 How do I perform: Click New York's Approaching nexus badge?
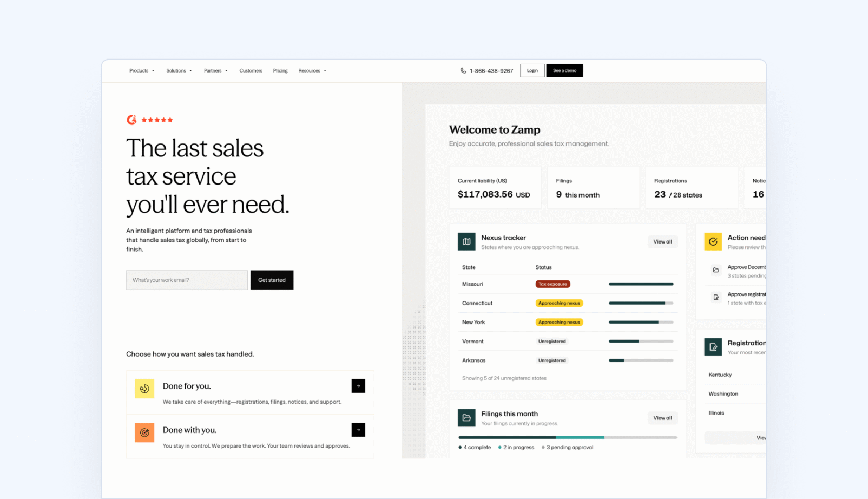tap(559, 322)
